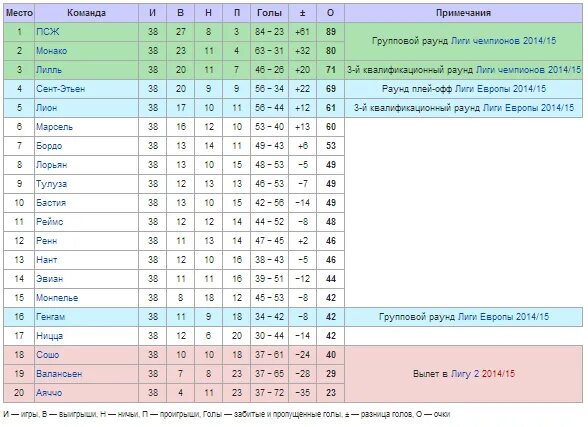Image resolution: width=588 pixels, height=427 pixels.
Task: Open Лиги чемпионов 2014/15 group round link
Action: click(503, 41)
